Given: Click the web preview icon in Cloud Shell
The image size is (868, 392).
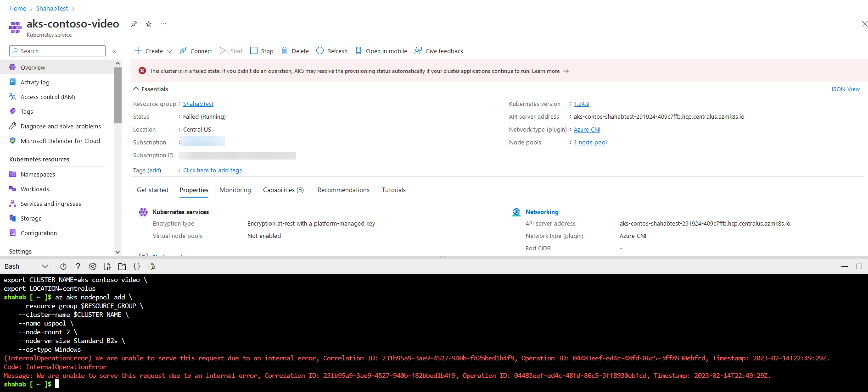Looking at the screenshot, I should (x=151, y=266).
